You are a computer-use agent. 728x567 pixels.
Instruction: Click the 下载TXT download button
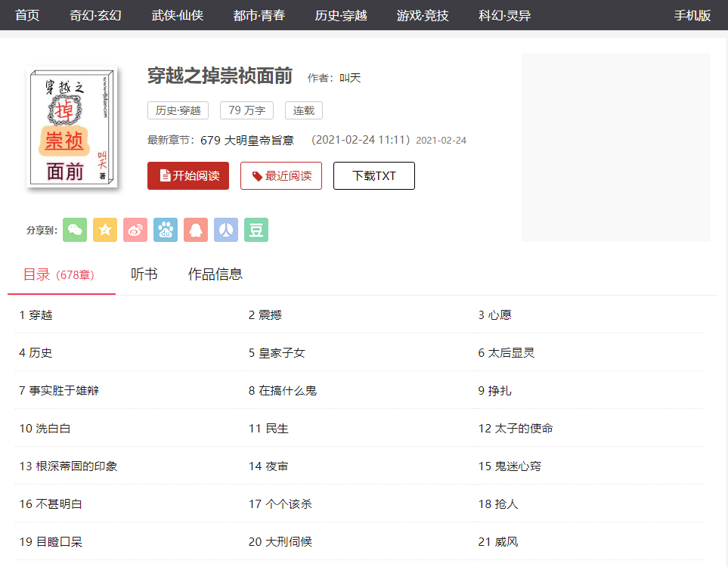[373, 176]
